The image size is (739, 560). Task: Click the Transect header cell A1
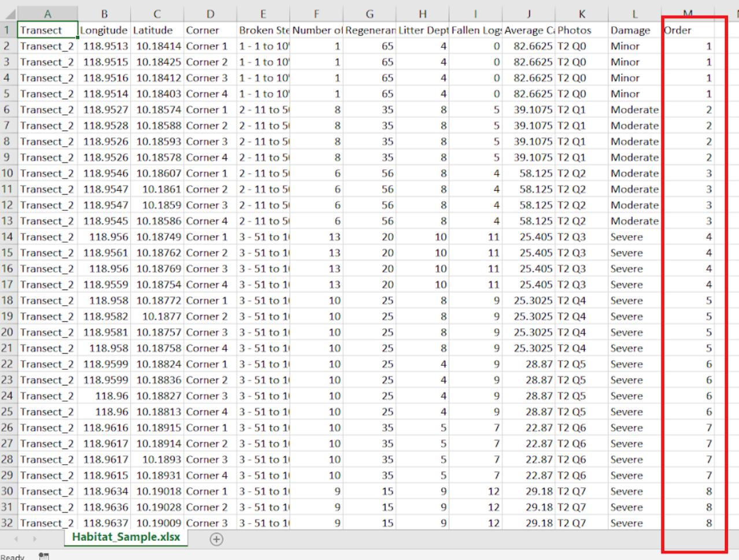pos(48,30)
